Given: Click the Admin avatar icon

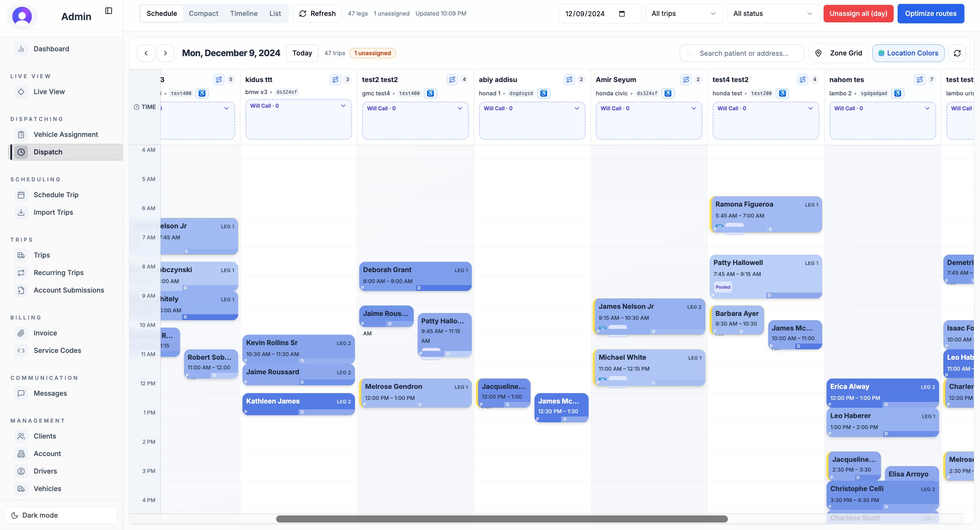Looking at the screenshot, I should pos(22,16).
